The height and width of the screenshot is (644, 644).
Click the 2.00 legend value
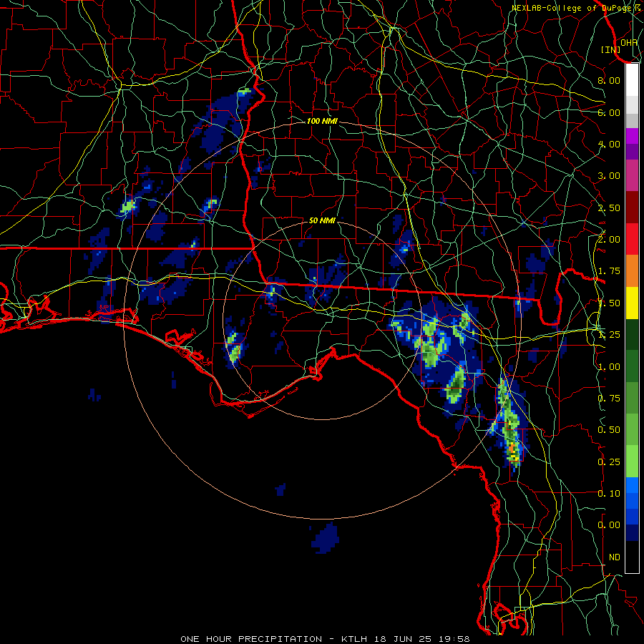point(609,240)
